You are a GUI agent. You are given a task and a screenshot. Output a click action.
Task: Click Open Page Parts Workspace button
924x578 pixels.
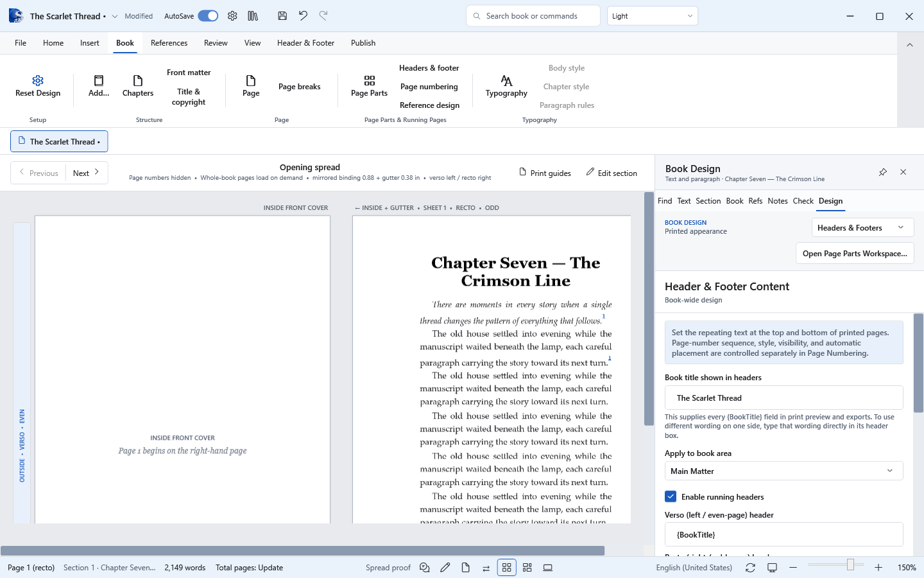click(855, 254)
